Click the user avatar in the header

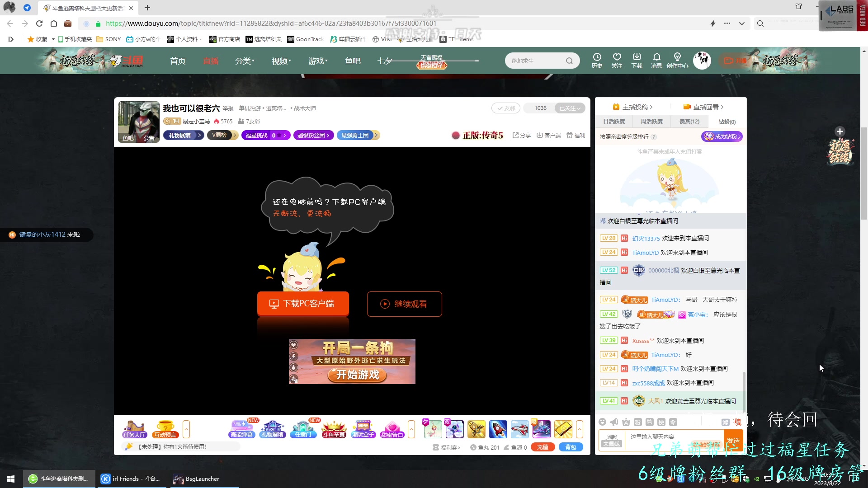(702, 61)
